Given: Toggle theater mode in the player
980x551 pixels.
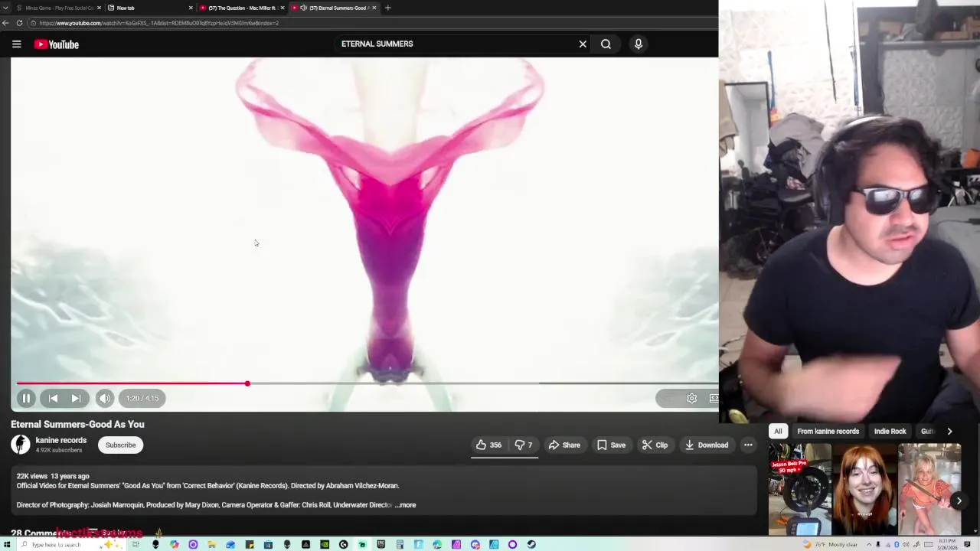Looking at the screenshot, I should 714,398.
